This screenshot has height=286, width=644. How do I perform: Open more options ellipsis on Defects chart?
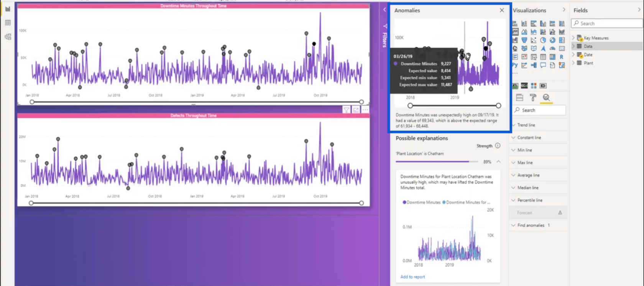point(365,110)
